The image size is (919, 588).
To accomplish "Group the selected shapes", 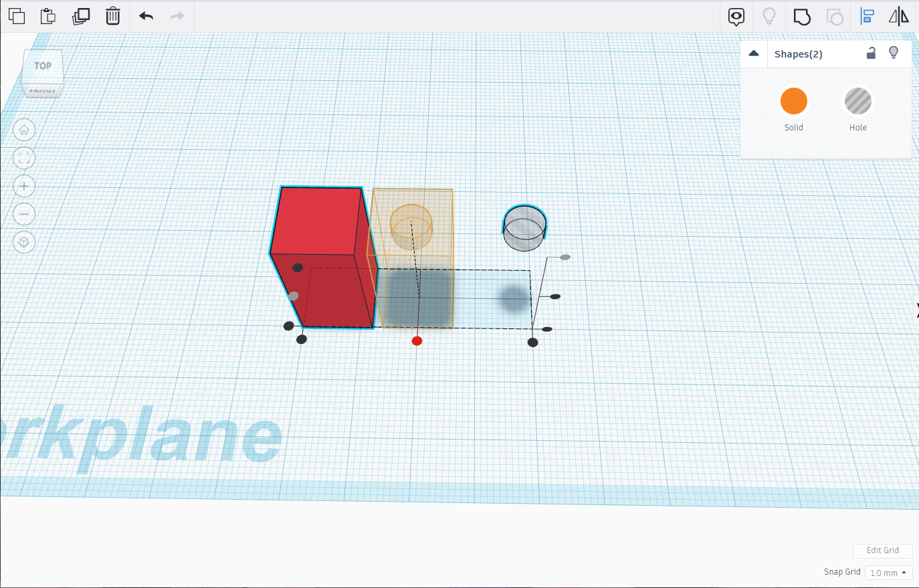I will (x=802, y=16).
